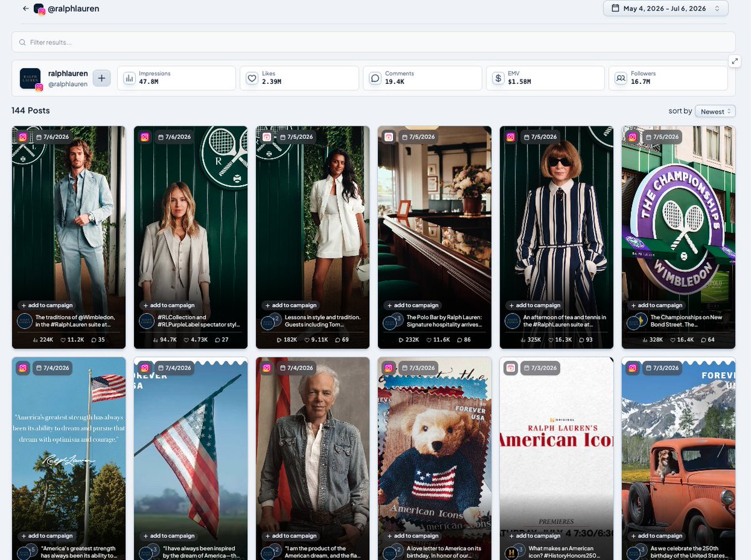Click the Followers 16.7M stat card
This screenshot has height=560, width=751.
coord(668,78)
